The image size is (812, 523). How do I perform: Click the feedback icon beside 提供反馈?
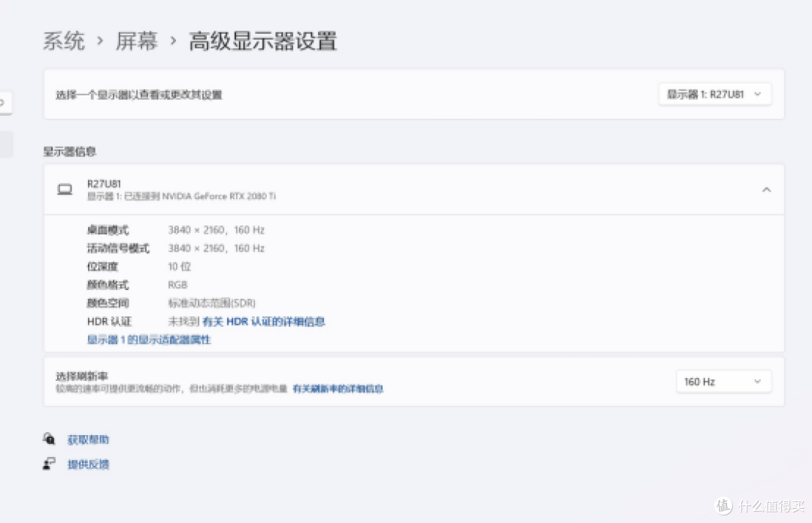49,464
